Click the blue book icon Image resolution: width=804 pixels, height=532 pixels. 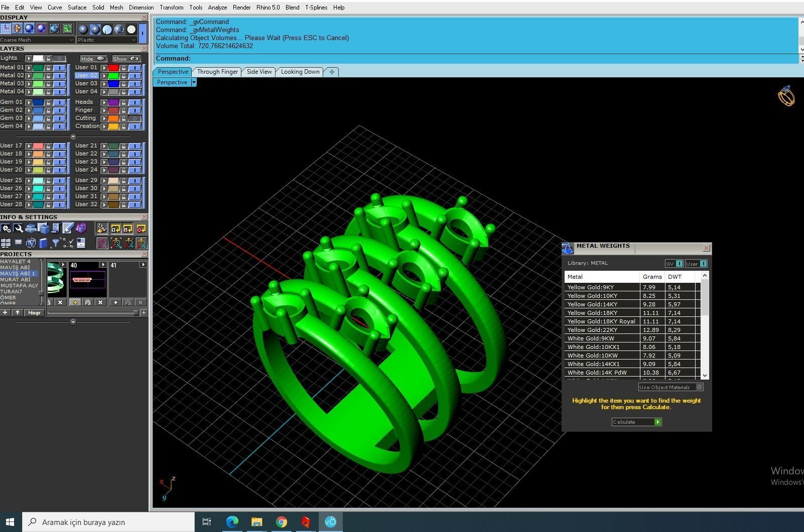click(x=43, y=243)
